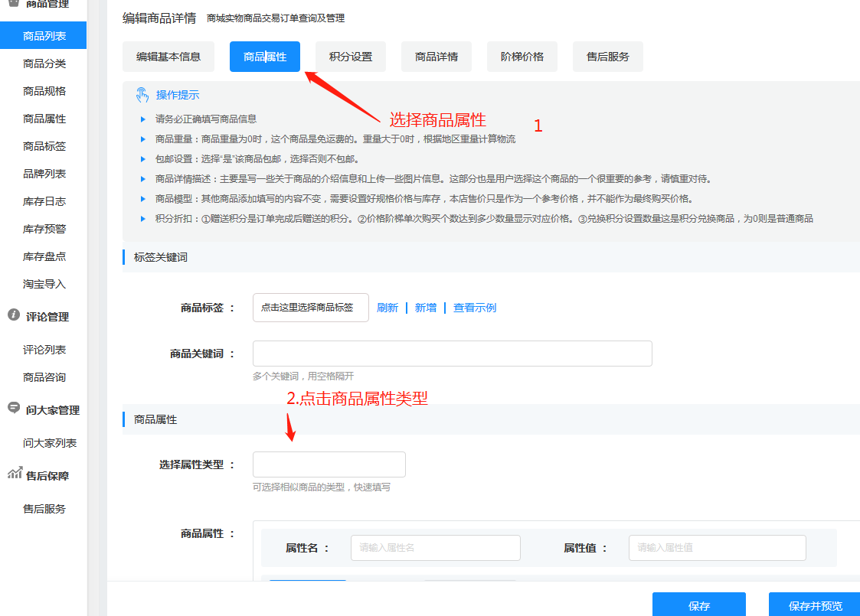Click the 刷新 link beside 商品标签
Screen dimensions: 860x616
tap(388, 307)
